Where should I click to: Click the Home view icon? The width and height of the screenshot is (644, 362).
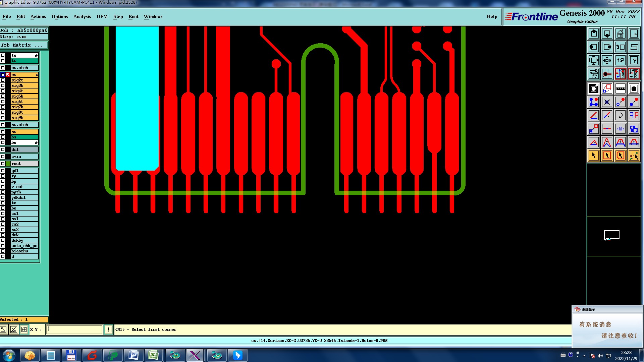(620, 34)
